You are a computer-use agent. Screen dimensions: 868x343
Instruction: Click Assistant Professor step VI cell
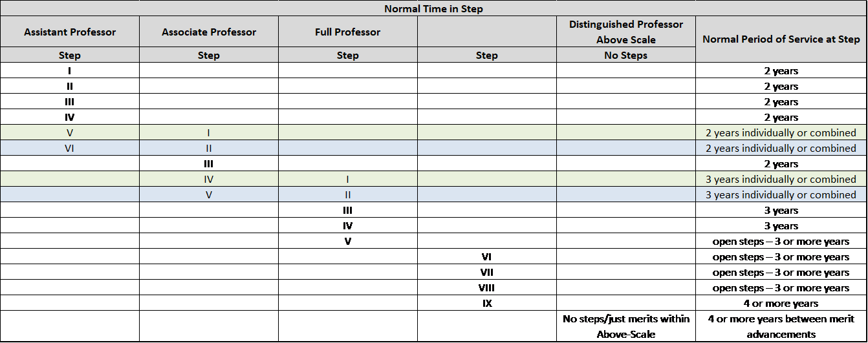(70, 148)
